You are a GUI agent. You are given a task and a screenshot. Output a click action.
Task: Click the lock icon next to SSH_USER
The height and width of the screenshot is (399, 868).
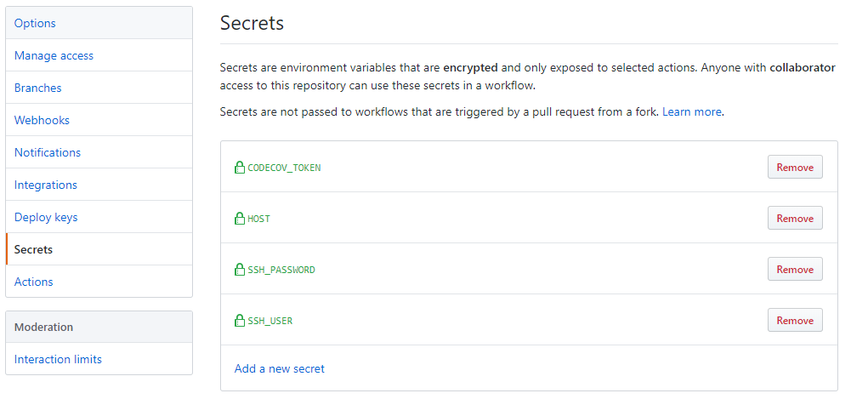tap(240, 321)
